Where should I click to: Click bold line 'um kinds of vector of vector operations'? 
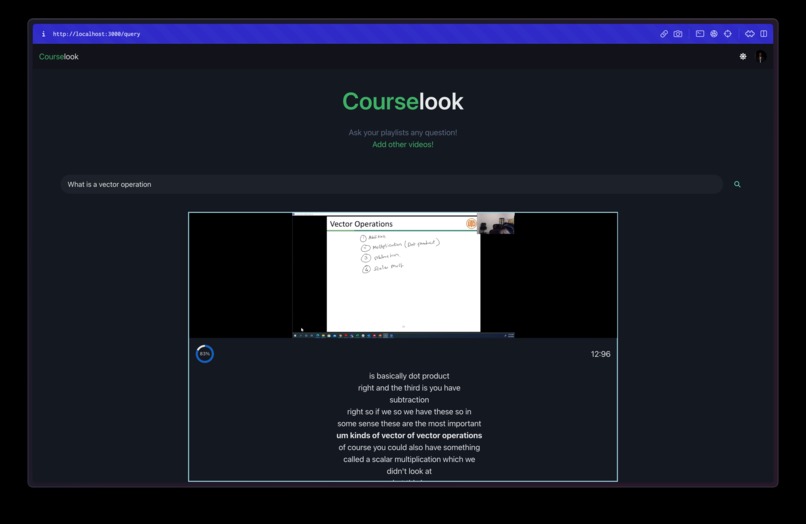click(409, 435)
